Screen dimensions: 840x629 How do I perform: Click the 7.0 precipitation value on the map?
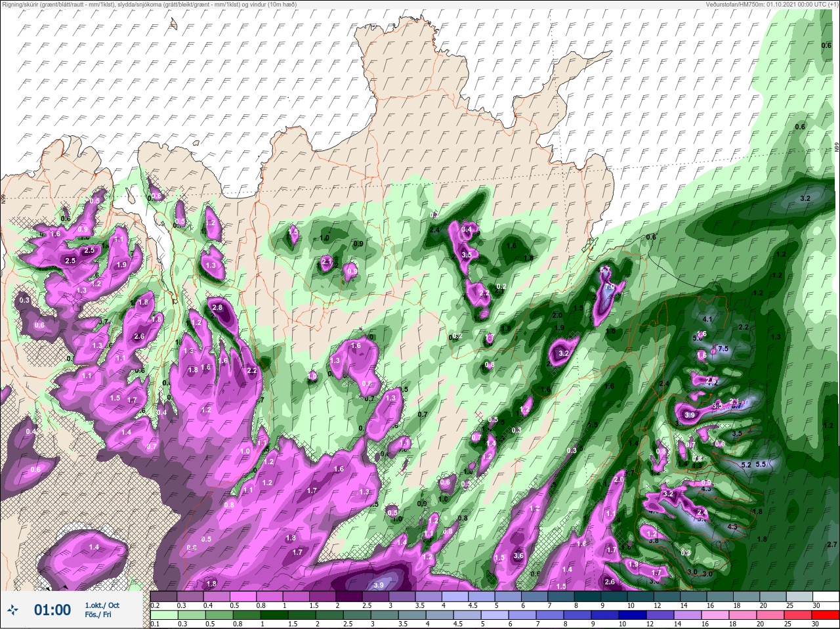(609, 287)
